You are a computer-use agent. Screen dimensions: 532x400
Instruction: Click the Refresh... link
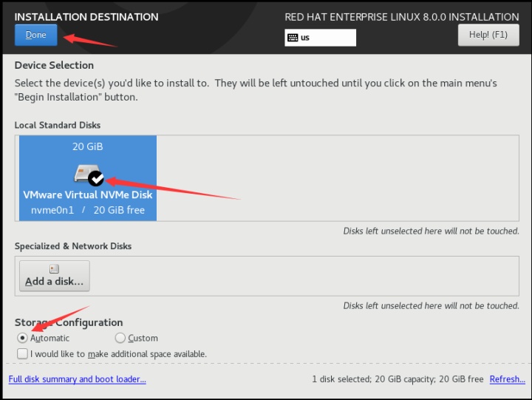[507, 379]
